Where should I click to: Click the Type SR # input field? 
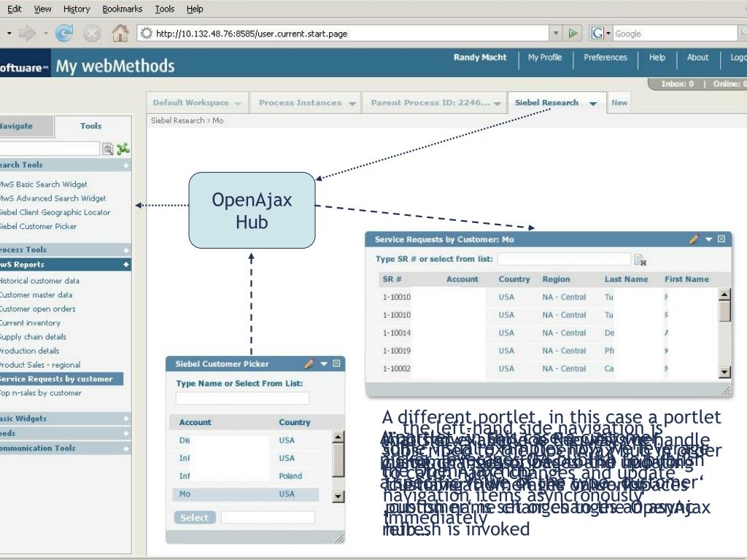click(x=564, y=259)
